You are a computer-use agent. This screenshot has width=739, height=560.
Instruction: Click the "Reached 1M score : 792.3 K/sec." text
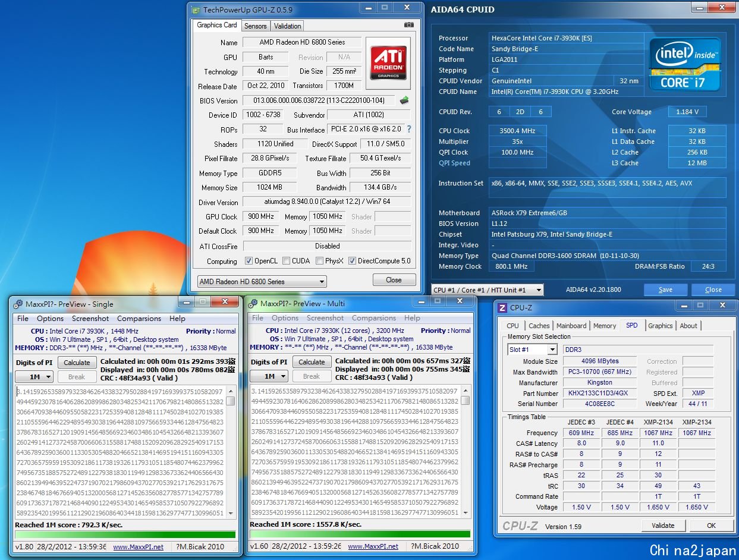69,525
